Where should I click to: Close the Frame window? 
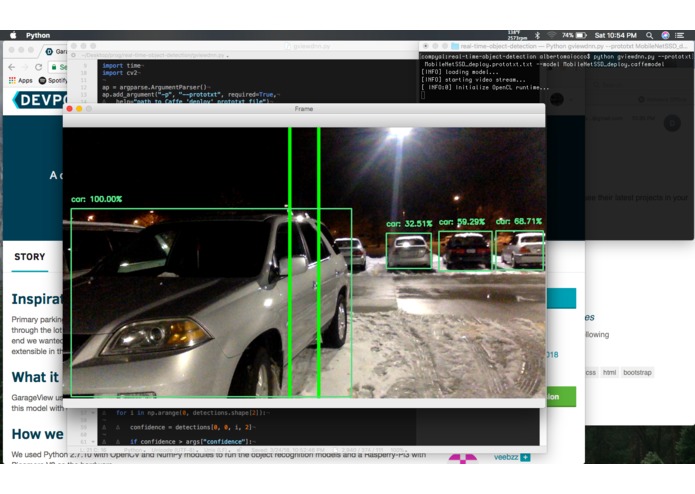[x=69, y=109]
